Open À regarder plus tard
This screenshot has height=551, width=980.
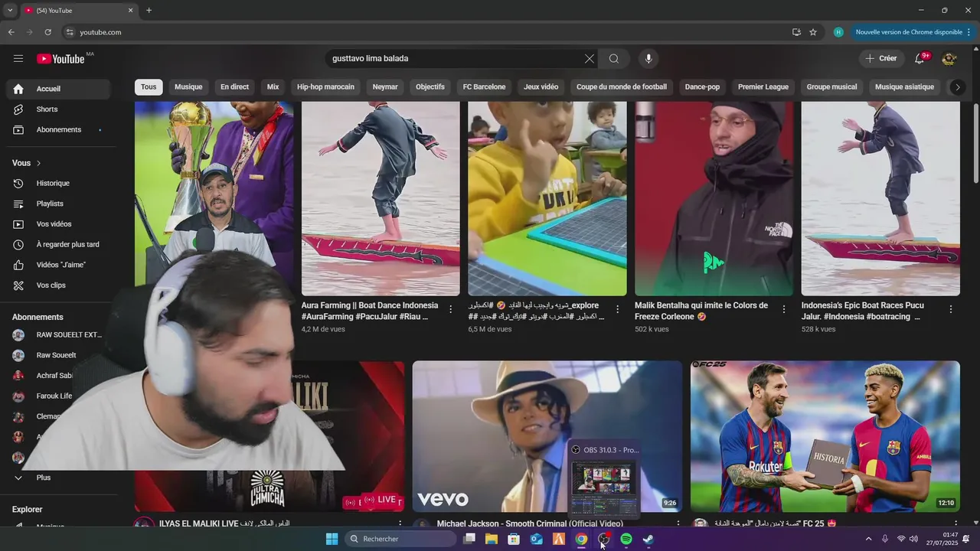click(58, 245)
